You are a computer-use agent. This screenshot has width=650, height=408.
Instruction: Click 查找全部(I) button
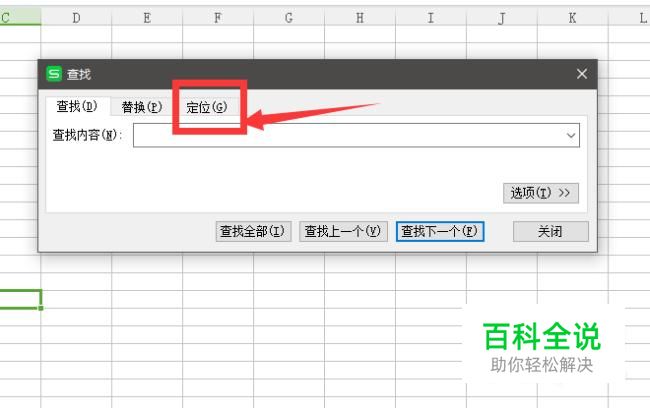[253, 231]
